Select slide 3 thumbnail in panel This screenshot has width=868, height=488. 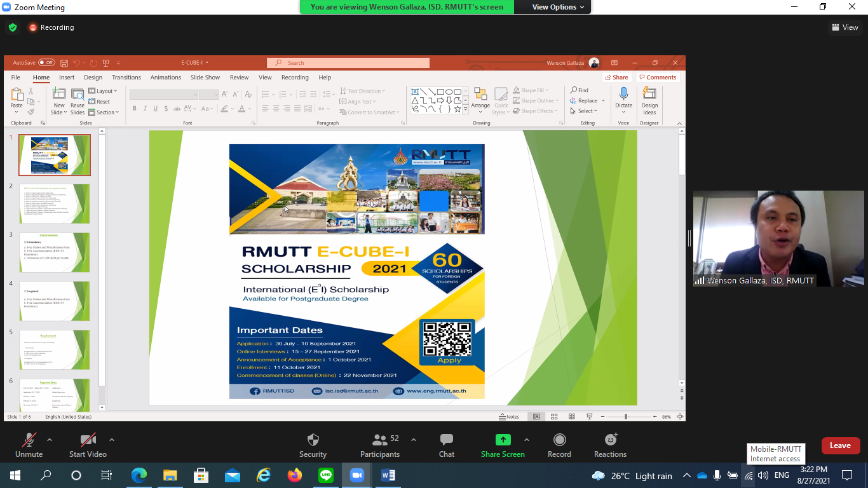(55, 252)
